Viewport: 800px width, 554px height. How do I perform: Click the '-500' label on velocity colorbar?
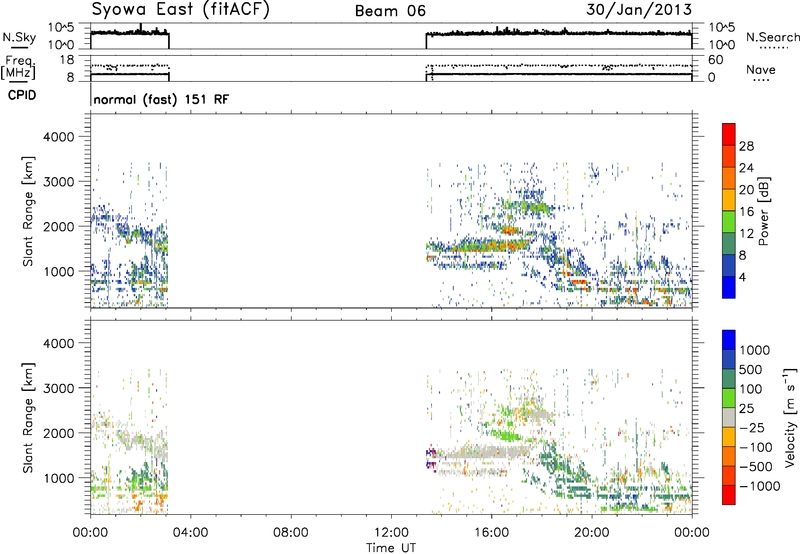click(x=756, y=467)
